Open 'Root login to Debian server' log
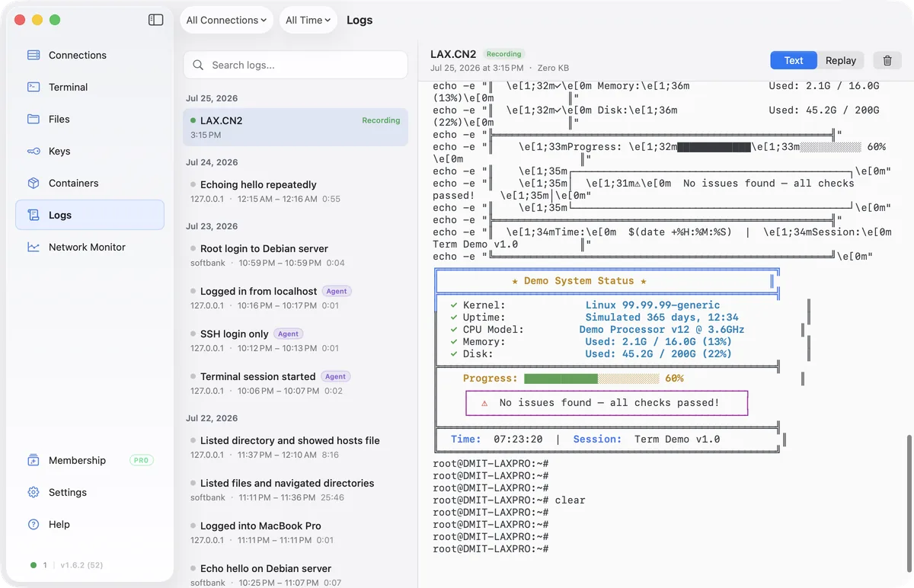Viewport: 914px width, 588px height. tap(296, 255)
